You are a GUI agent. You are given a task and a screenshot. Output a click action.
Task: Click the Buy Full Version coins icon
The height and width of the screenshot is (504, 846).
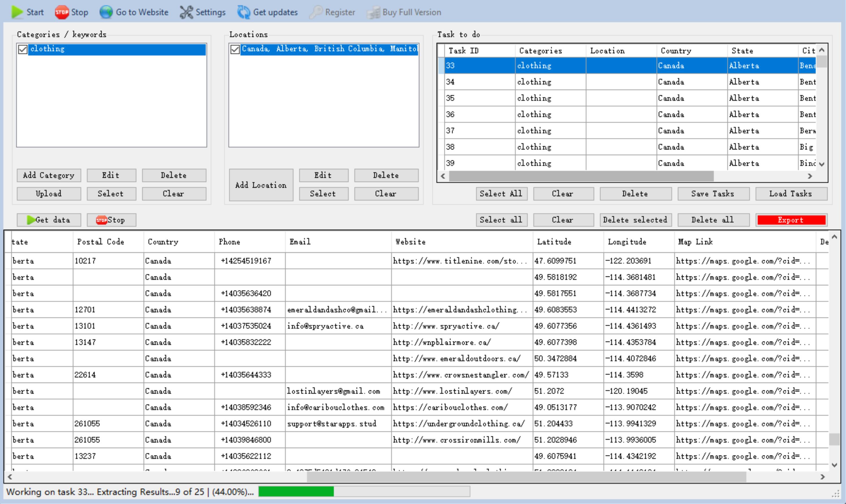[x=374, y=12]
